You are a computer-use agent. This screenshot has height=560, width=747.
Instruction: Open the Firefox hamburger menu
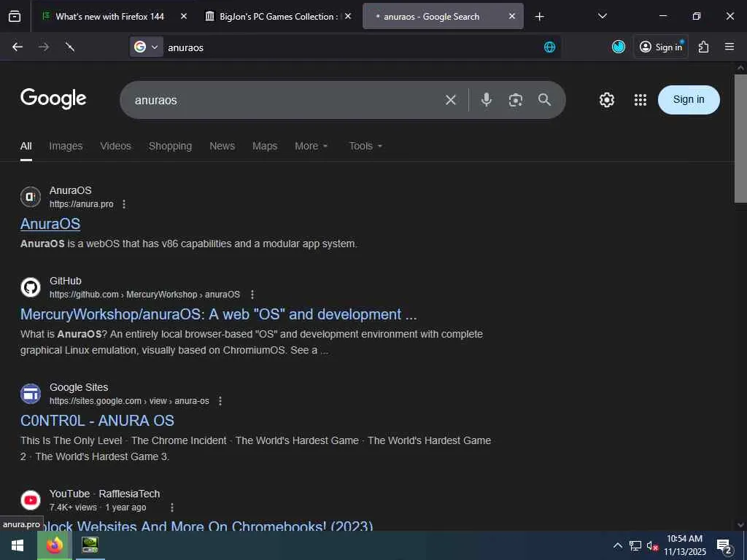coord(729,47)
